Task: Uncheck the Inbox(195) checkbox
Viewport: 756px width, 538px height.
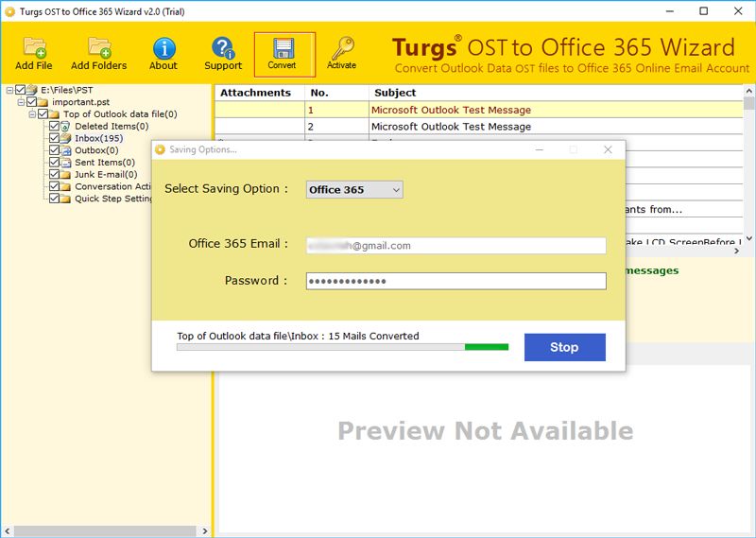Action: (x=55, y=138)
